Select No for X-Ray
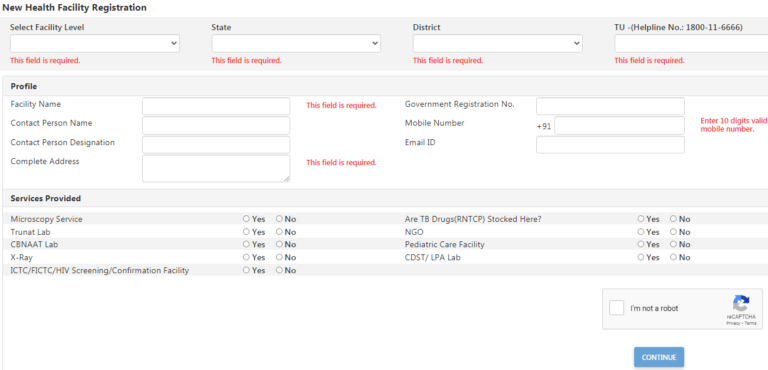Screen dimensions: 768x370 279,257
